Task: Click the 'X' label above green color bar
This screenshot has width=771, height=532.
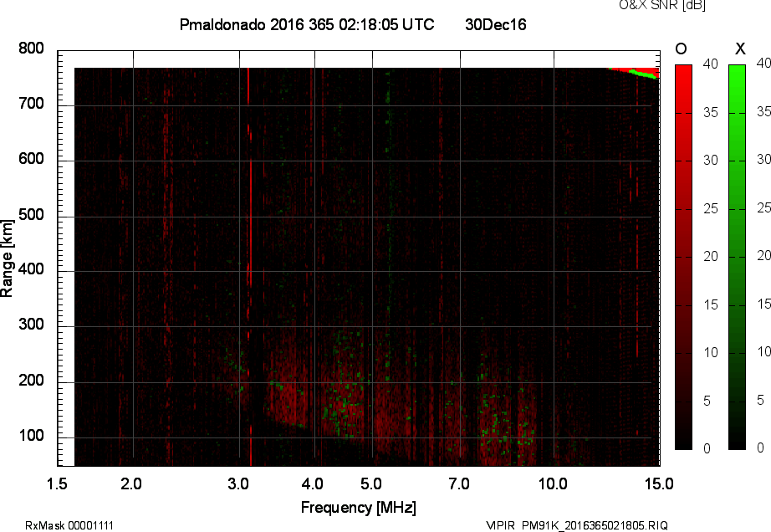Action: (740, 49)
